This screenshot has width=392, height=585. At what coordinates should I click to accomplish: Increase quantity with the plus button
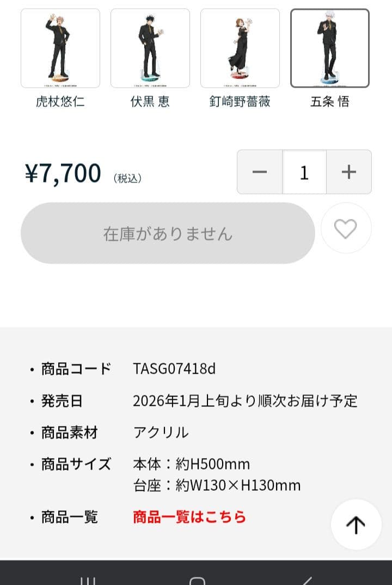(349, 172)
